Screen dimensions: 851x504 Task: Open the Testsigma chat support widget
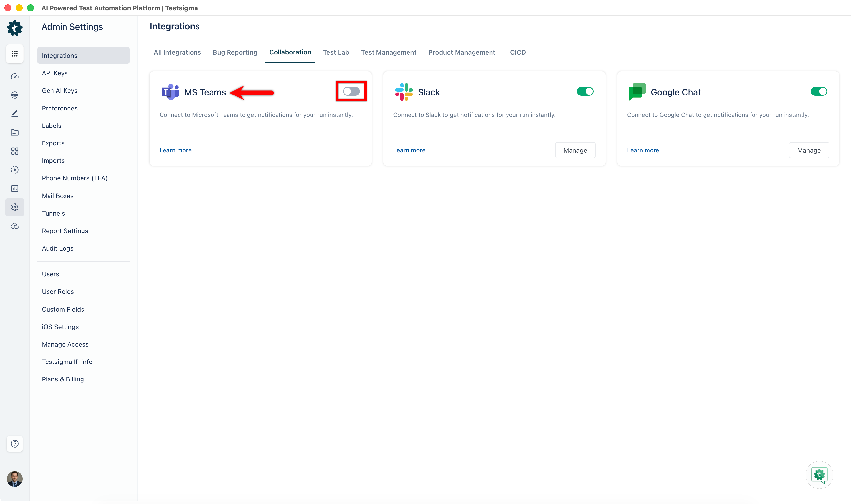(819, 475)
